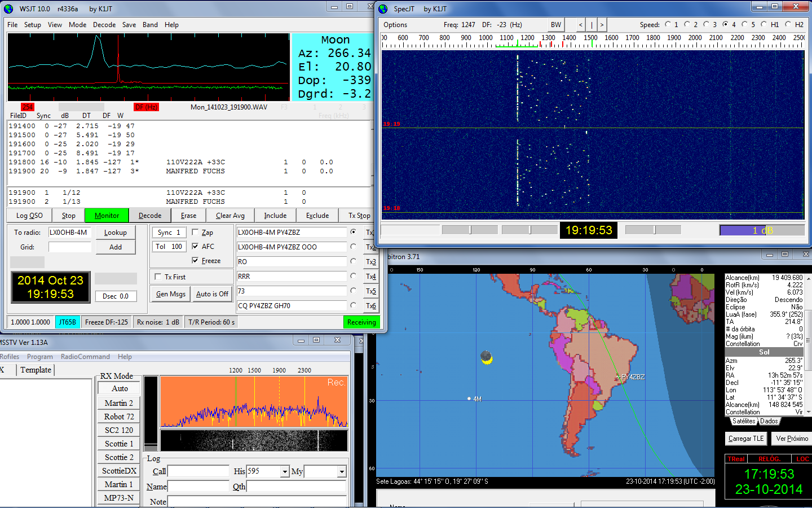Click the To radio callsign field
This screenshot has width=812, height=508.
(69, 232)
